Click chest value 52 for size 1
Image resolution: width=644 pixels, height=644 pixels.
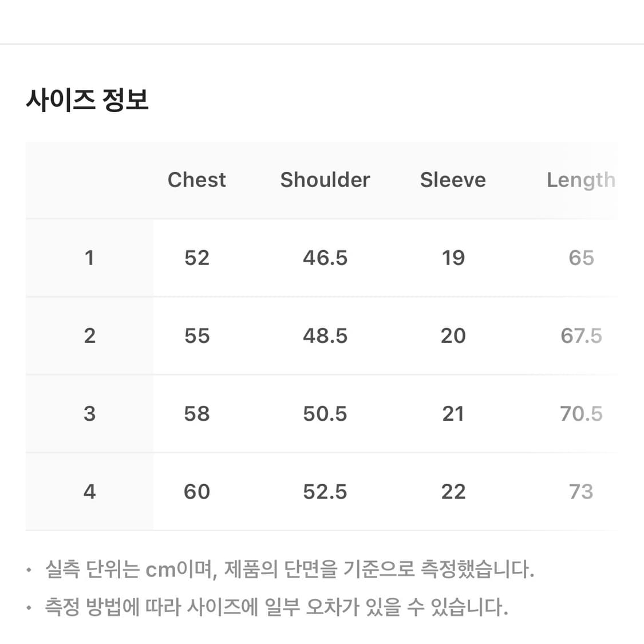pos(196,258)
